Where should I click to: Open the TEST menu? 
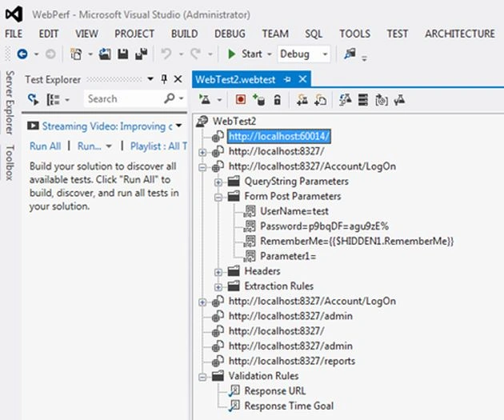[x=397, y=34]
